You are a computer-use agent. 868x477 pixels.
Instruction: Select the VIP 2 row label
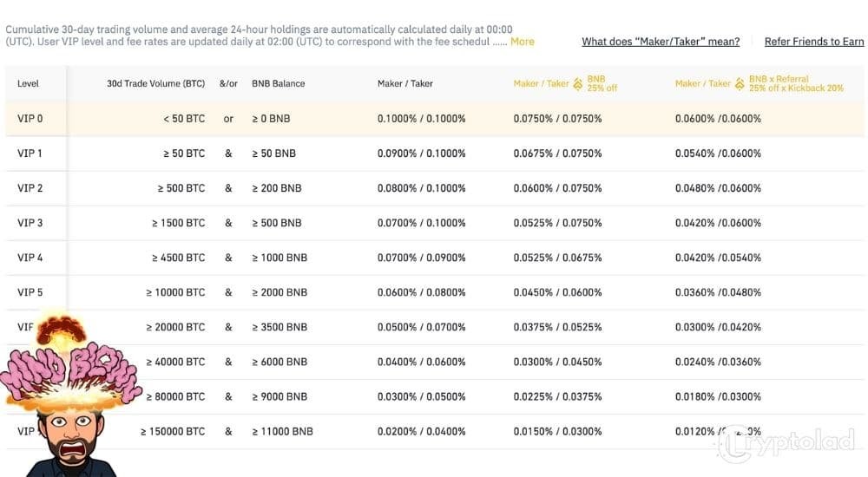(x=30, y=188)
